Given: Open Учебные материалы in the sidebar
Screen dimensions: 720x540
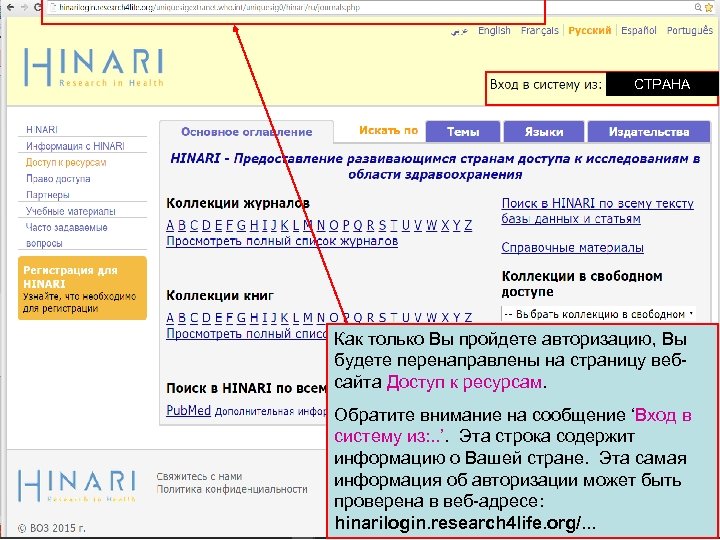Looking at the screenshot, I should [71, 211].
